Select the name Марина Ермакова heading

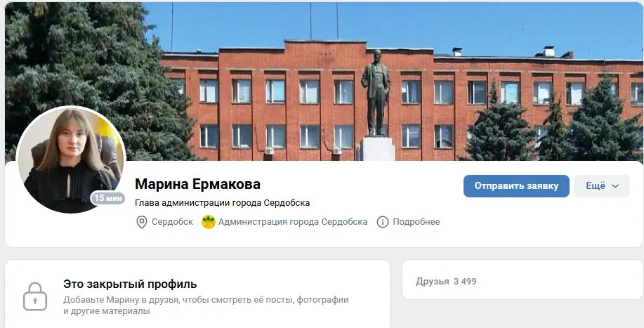click(x=197, y=184)
